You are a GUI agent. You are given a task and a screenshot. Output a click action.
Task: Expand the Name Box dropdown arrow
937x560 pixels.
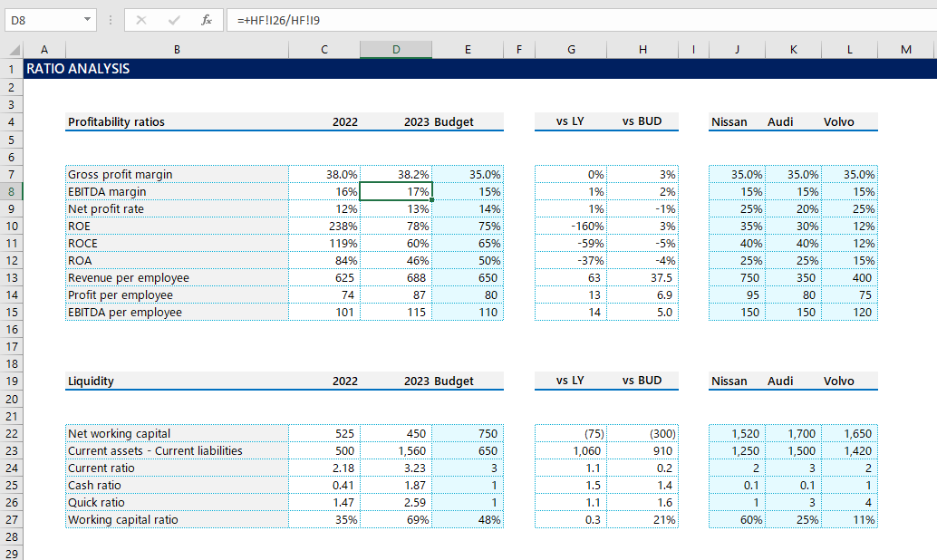click(87, 19)
